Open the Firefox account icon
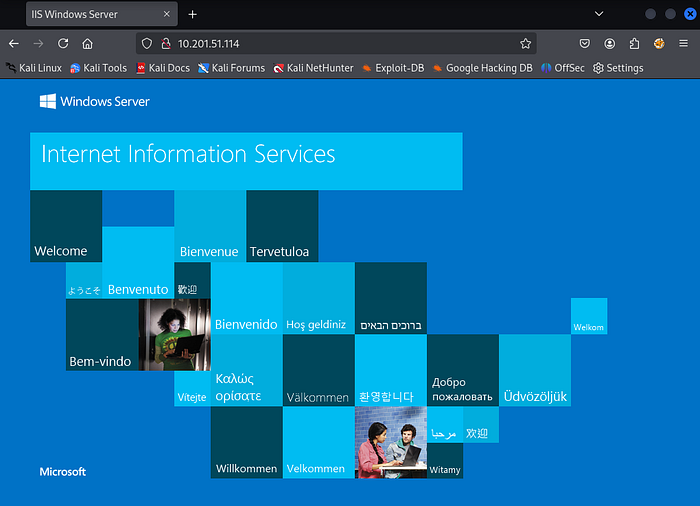Screen dimensions: 700x506 point(609,44)
